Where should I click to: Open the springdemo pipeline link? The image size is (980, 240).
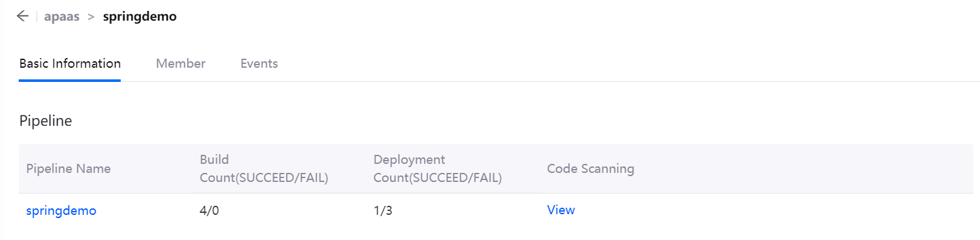(x=61, y=211)
